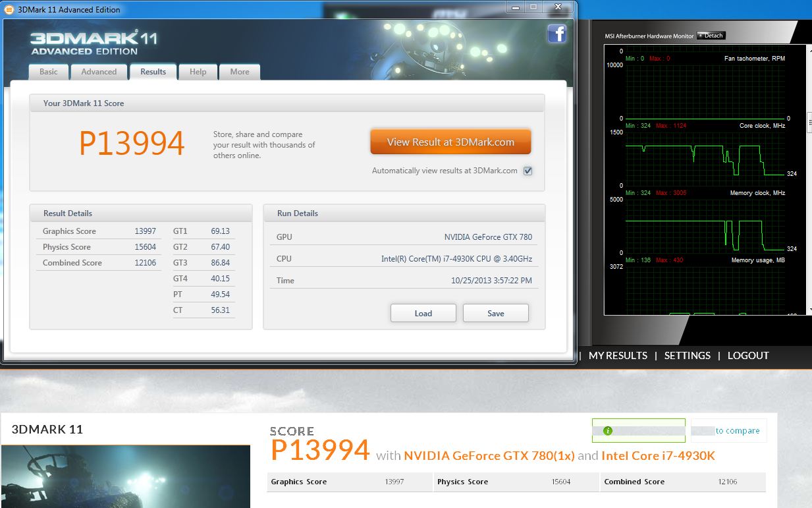Click the Save result button
Viewport: 812px width, 508px height.
tap(495, 313)
